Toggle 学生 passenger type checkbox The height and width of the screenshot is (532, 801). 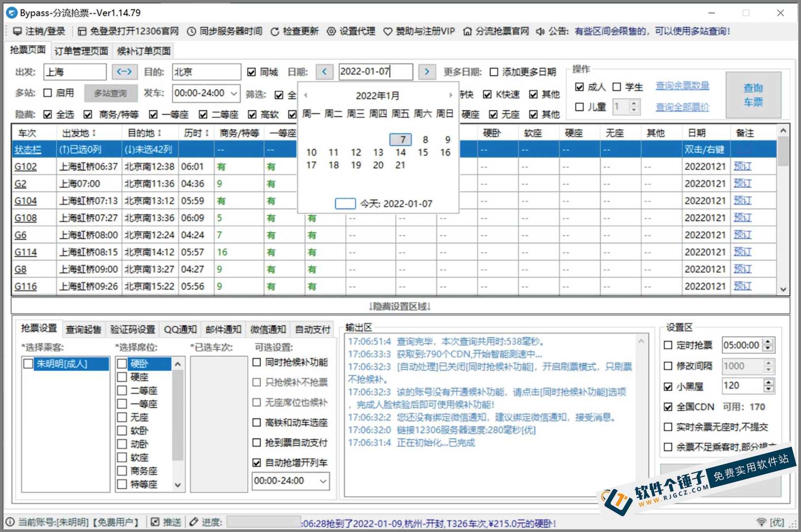(x=617, y=87)
